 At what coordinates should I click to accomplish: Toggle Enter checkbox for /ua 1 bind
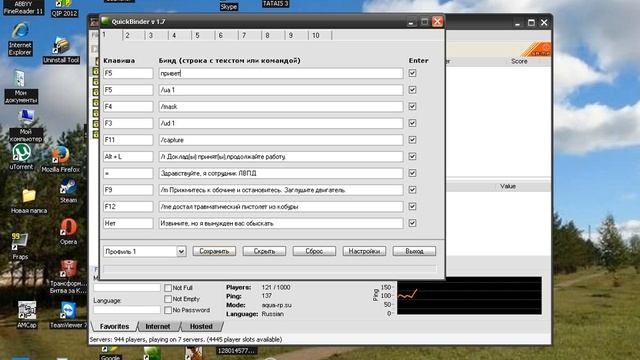(x=412, y=90)
